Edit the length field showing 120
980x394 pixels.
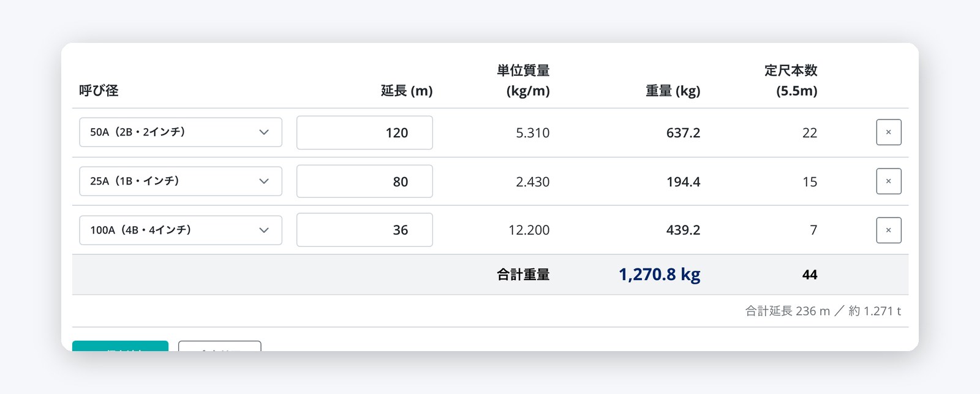tap(364, 132)
